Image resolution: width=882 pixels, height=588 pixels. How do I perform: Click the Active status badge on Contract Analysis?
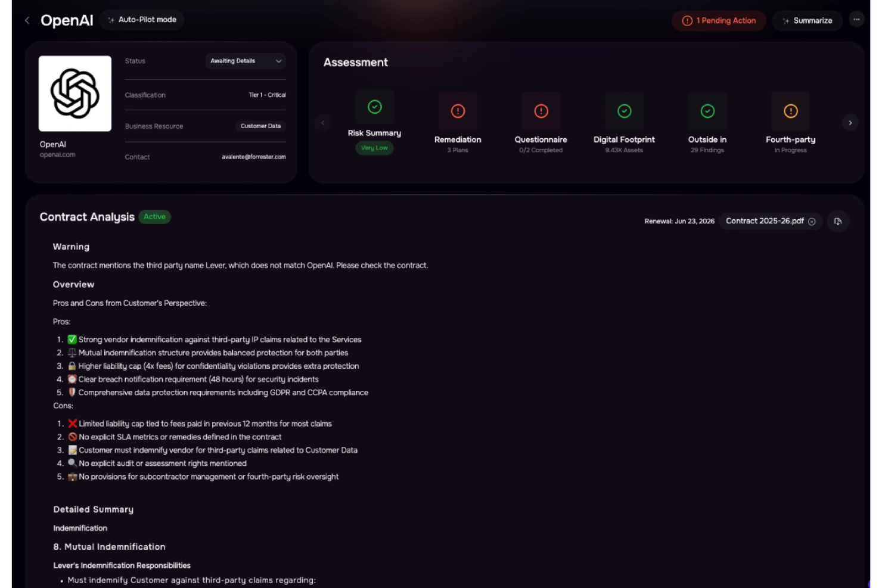154,217
